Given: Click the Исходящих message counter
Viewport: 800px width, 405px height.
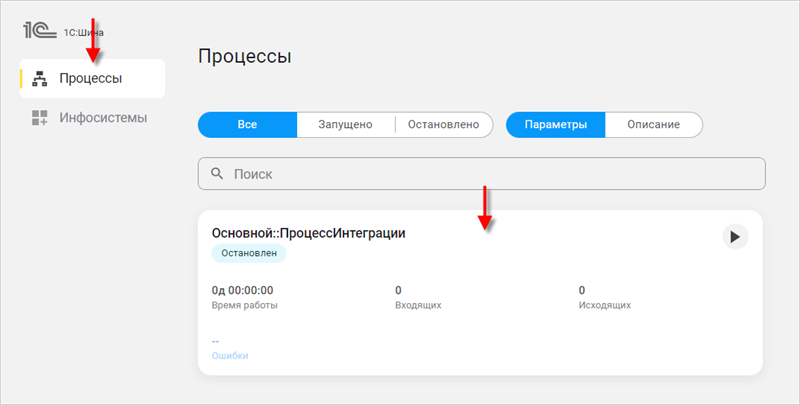Looking at the screenshot, I should pos(582,290).
